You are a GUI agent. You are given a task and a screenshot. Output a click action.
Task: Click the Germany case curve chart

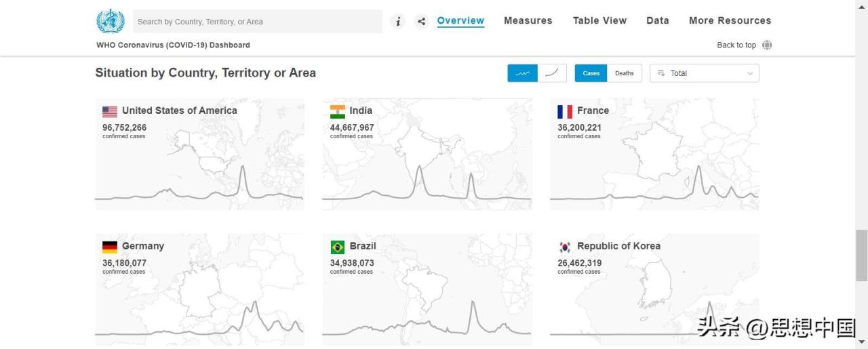(199, 317)
